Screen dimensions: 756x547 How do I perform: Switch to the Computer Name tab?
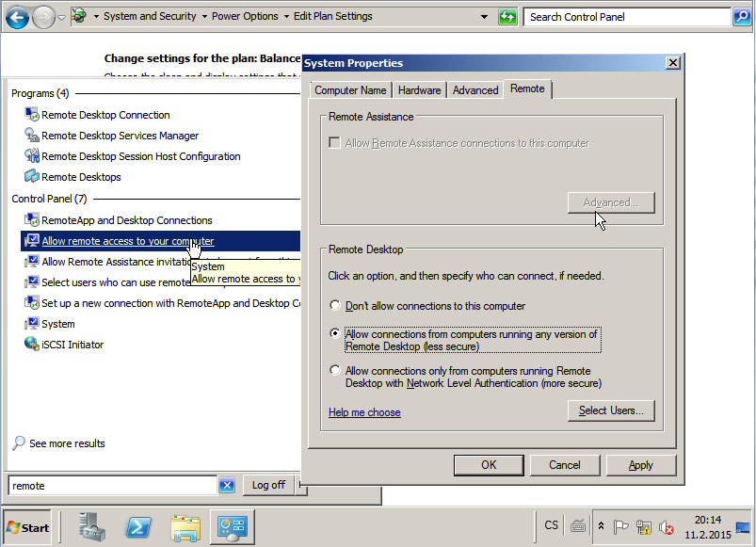click(350, 90)
